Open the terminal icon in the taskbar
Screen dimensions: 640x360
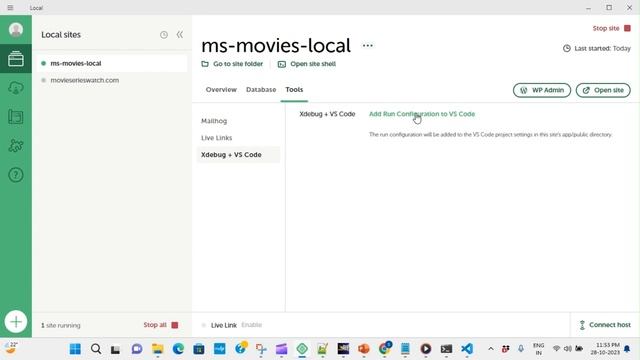click(446, 349)
